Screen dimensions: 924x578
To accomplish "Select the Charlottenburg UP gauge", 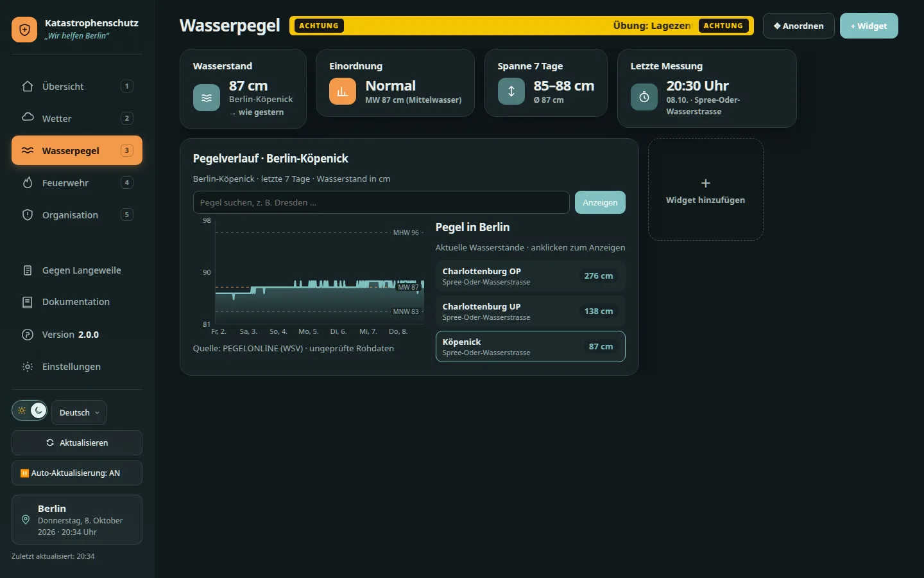I will click(x=531, y=311).
